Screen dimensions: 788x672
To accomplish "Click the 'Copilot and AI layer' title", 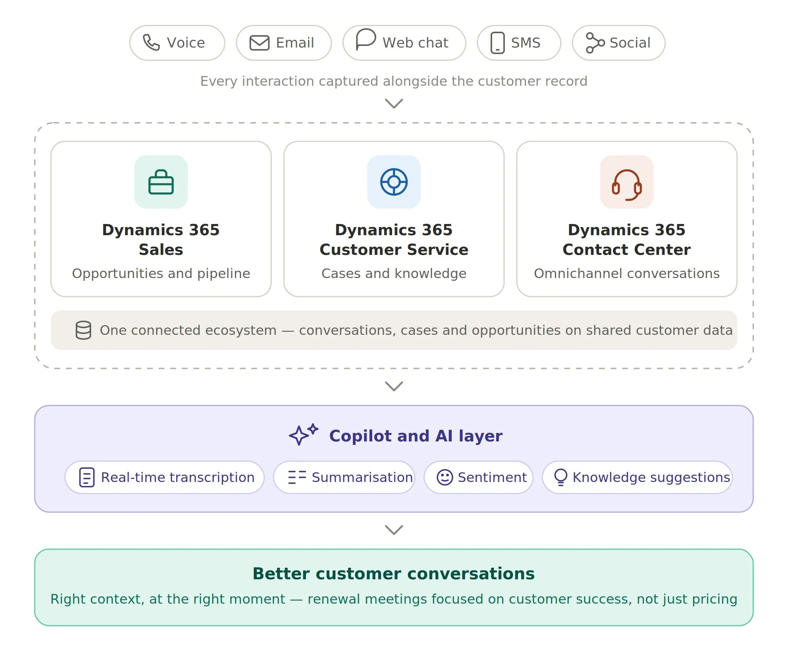I will tap(416, 436).
